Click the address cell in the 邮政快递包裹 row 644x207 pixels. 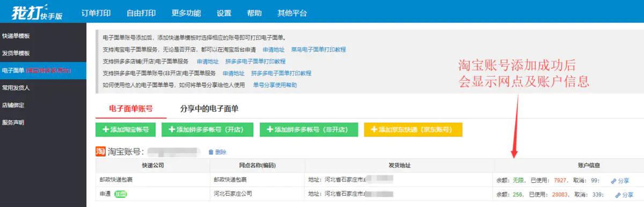399,180
